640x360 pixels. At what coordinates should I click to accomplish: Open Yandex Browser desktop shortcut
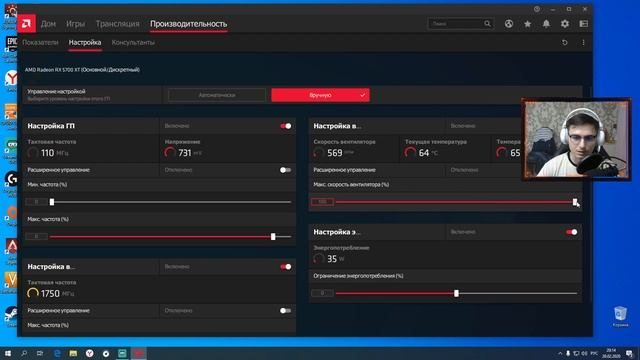(11, 81)
